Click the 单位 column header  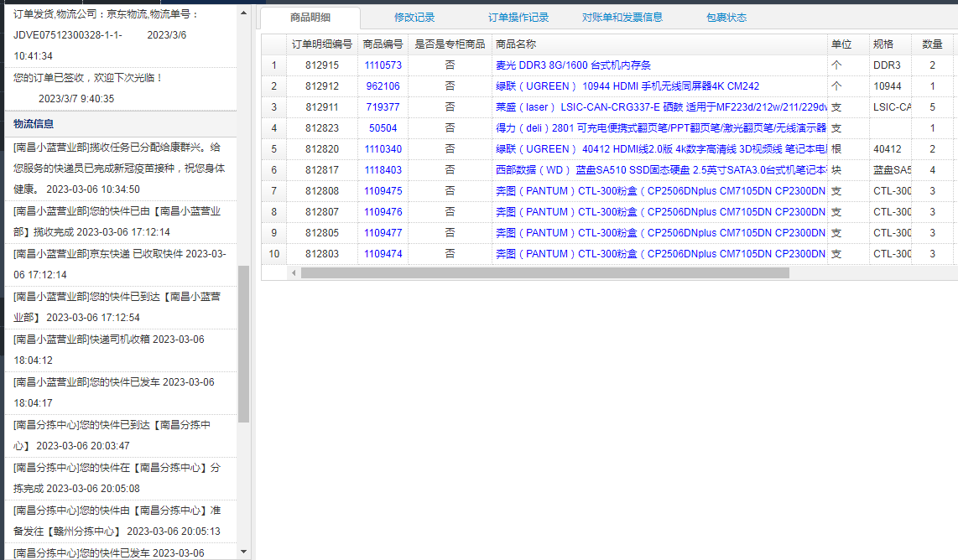tap(848, 44)
